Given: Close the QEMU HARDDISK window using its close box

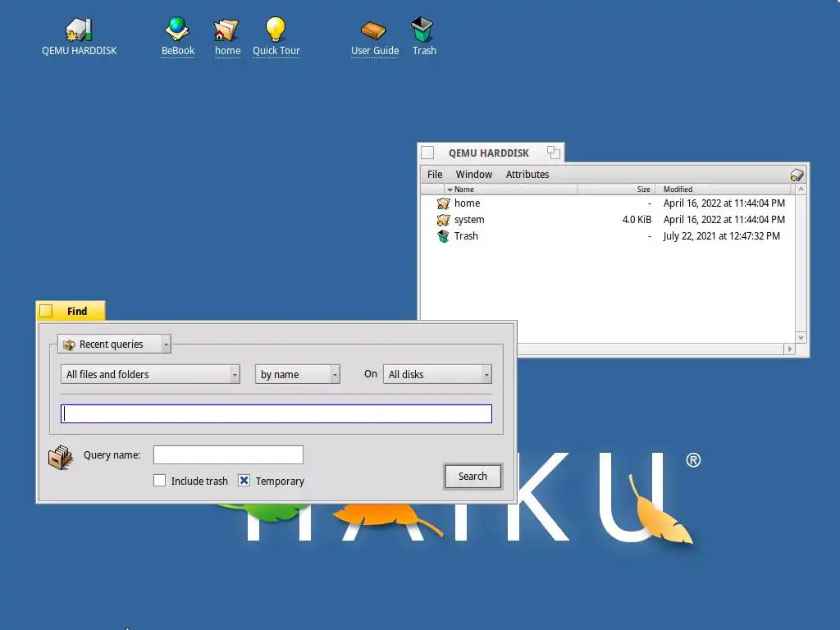Looking at the screenshot, I should point(427,153).
